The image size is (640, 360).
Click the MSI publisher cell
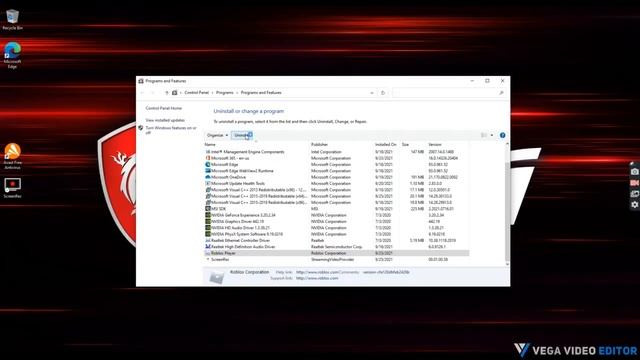tap(315, 209)
